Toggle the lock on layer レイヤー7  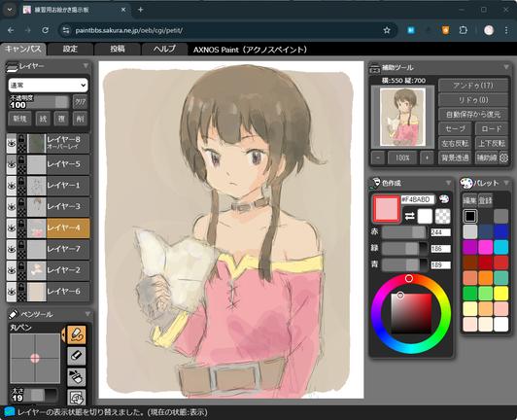click(21, 245)
